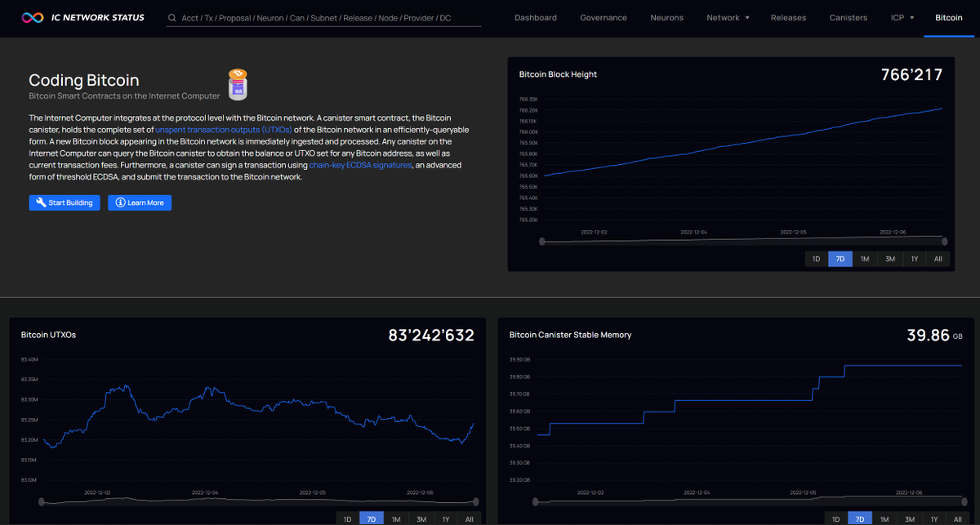Click the magnifier icon in the search bar
The image size is (980, 525).
172,18
